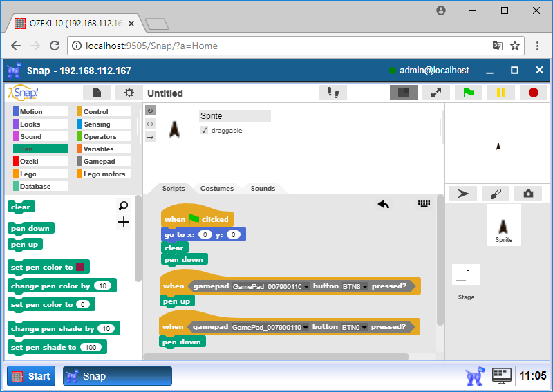Toggle the normal/small stage size button

click(404, 93)
